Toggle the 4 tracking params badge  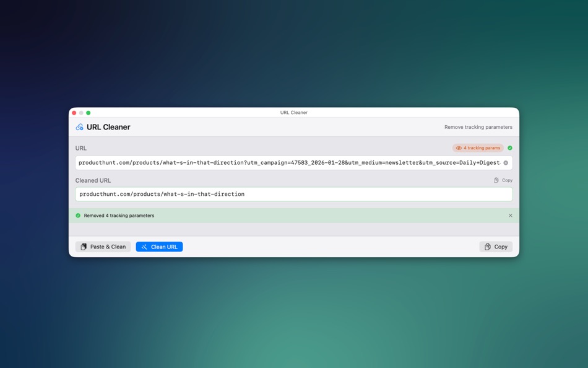click(x=478, y=147)
